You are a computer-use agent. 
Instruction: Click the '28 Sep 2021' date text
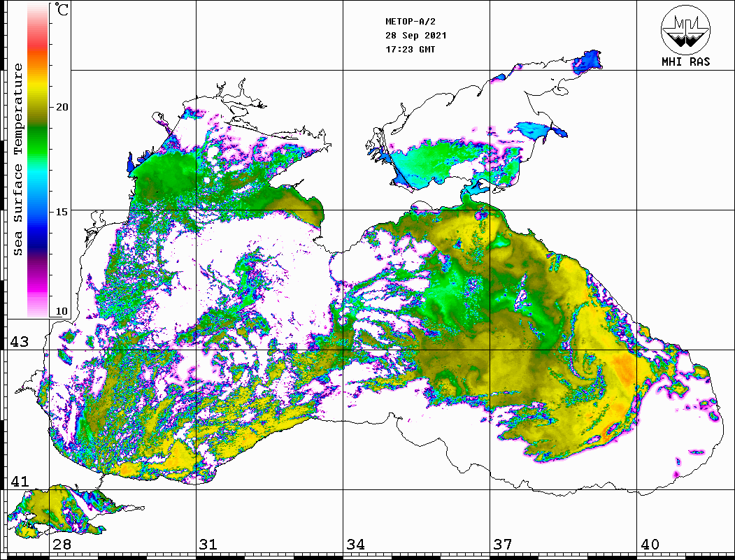pos(416,36)
